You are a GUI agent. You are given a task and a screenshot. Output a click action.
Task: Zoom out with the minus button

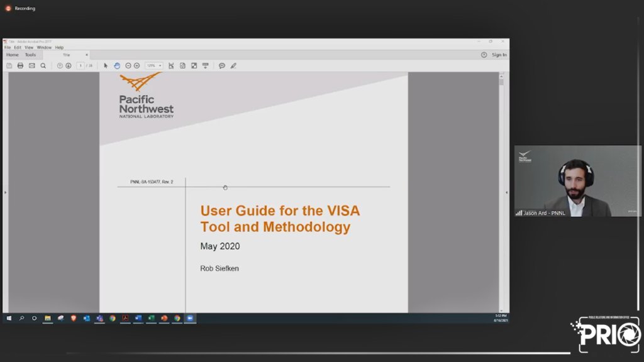[128, 65]
